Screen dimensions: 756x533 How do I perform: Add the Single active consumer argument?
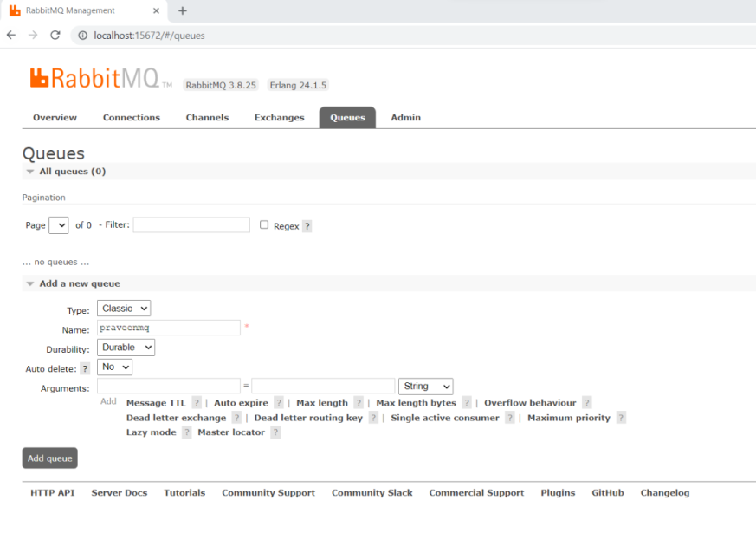coord(445,418)
